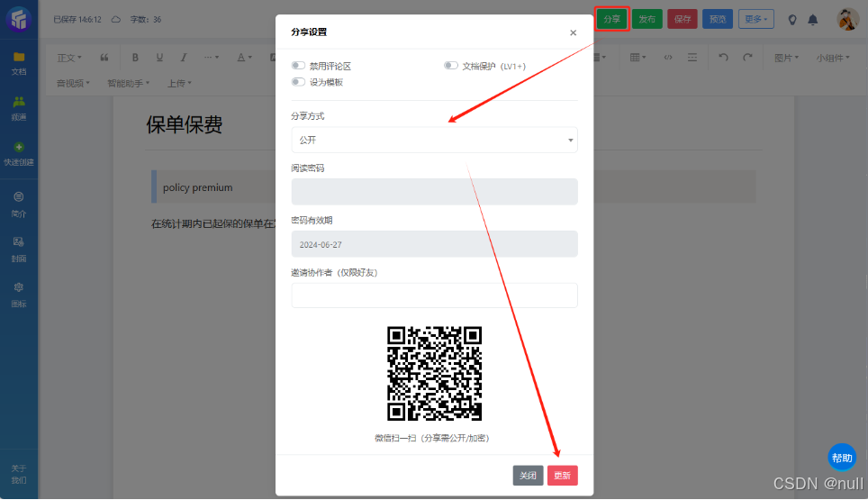Redo the last edit

pyautogui.click(x=748, y=58)
